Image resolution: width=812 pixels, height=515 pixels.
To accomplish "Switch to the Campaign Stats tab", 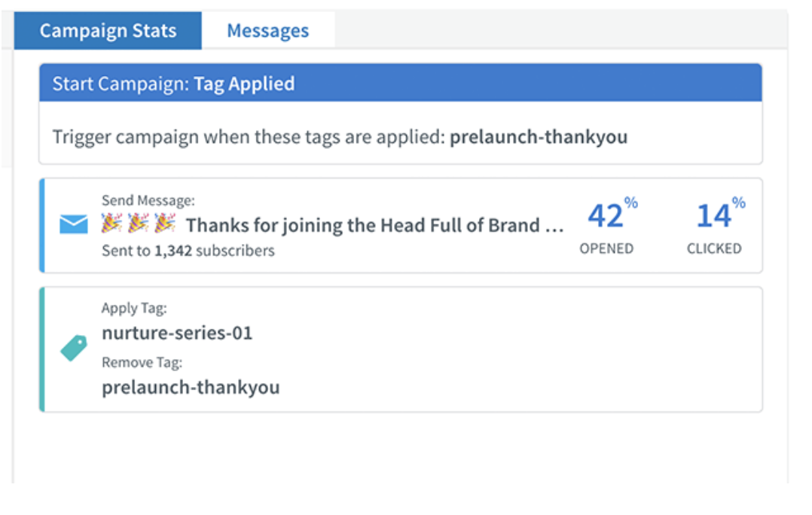I will (x=108, y=31).
